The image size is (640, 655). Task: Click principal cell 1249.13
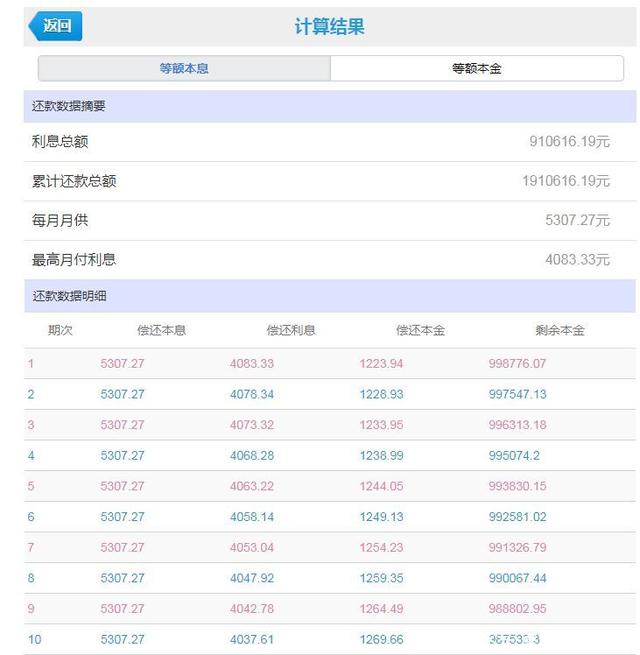[381, 517]
